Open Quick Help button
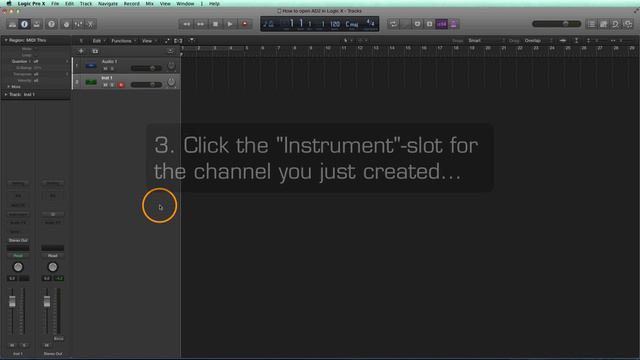This screenshot has width=640, height=360. [51, 24]
